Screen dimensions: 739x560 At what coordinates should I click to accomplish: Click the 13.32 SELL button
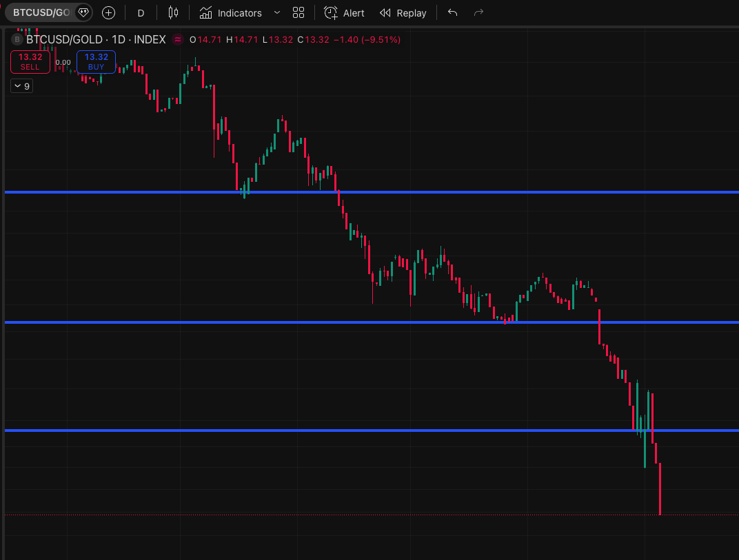pos(30,62)
